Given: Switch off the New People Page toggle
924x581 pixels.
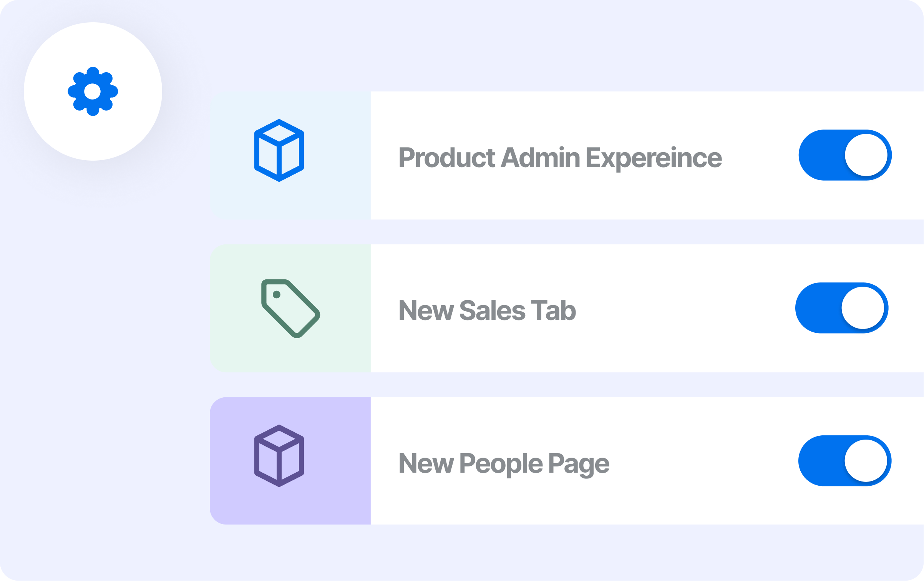Looking at the screenshot, I should [x=845, y=461].
